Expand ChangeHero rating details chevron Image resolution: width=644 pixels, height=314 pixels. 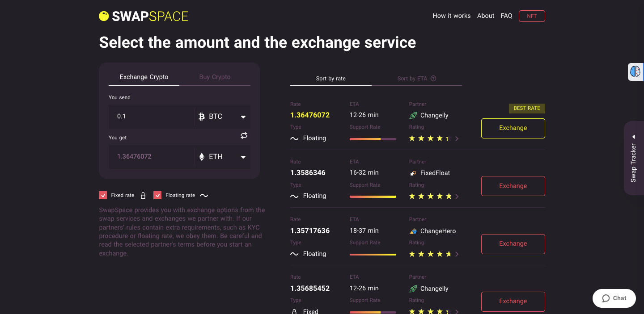457,254
